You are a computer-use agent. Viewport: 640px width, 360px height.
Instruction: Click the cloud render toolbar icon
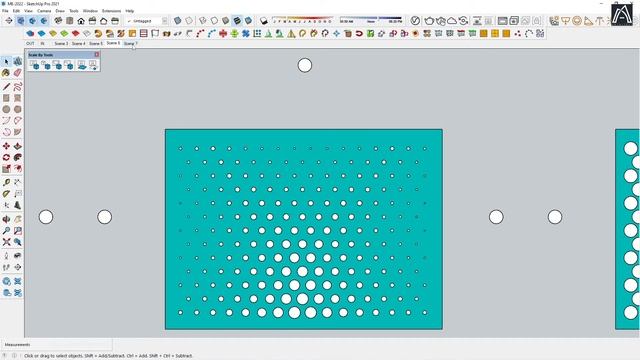pos(452,20)
